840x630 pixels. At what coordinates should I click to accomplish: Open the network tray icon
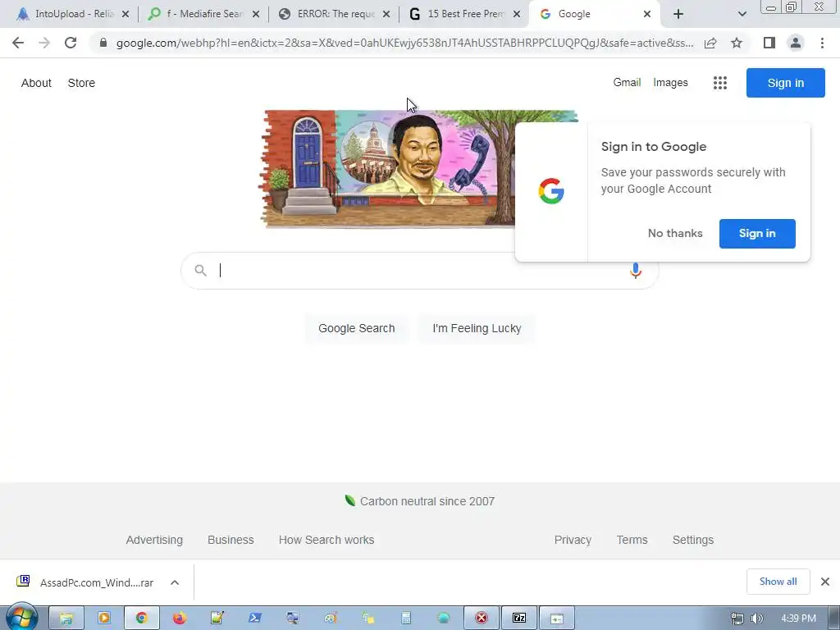click(737, 619)
